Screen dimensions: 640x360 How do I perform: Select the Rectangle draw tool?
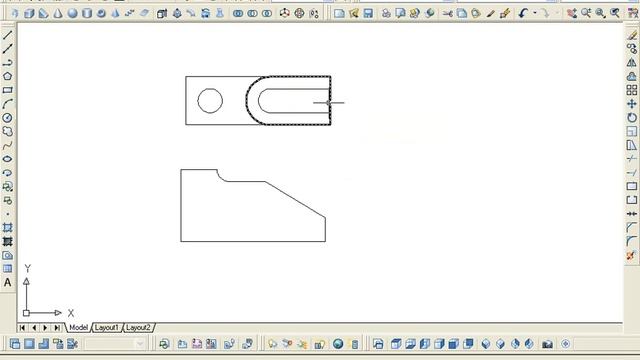pos(7,90)
